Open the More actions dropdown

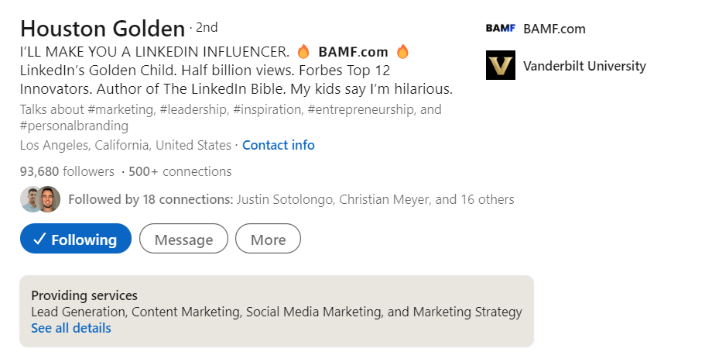click(268, 238)
